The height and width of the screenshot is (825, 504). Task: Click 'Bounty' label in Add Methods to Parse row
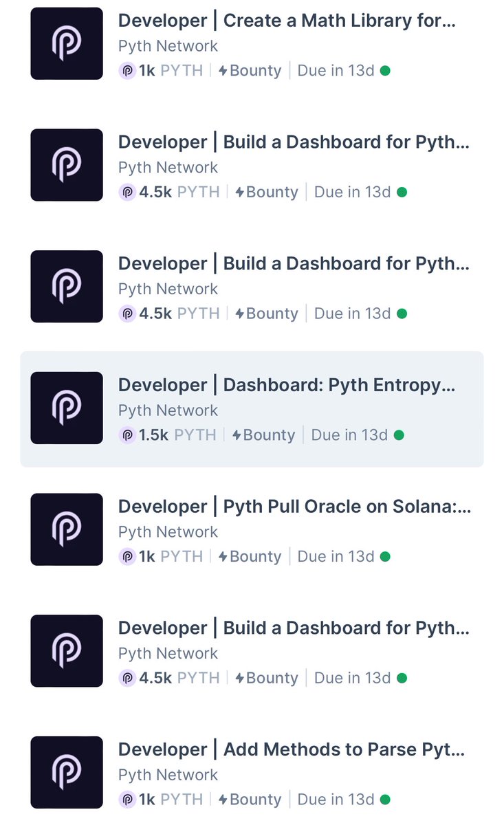pyautogui.click(x=255, y=800)
